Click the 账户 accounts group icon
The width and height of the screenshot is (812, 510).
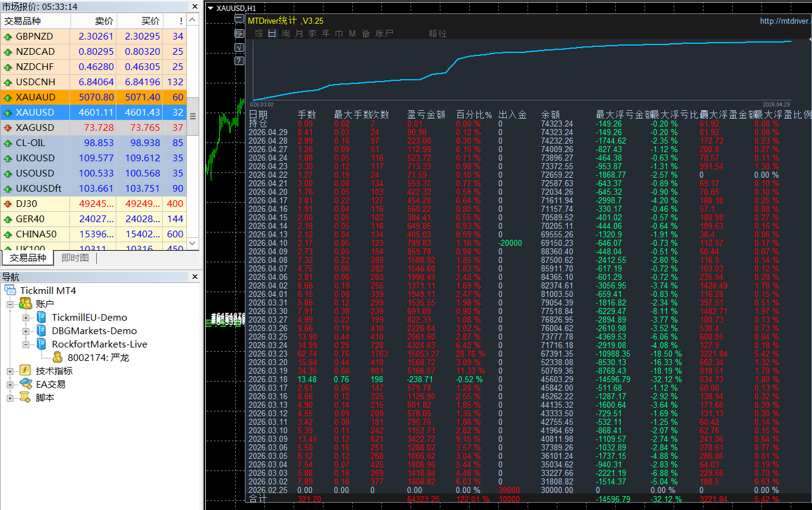(26, 304)
